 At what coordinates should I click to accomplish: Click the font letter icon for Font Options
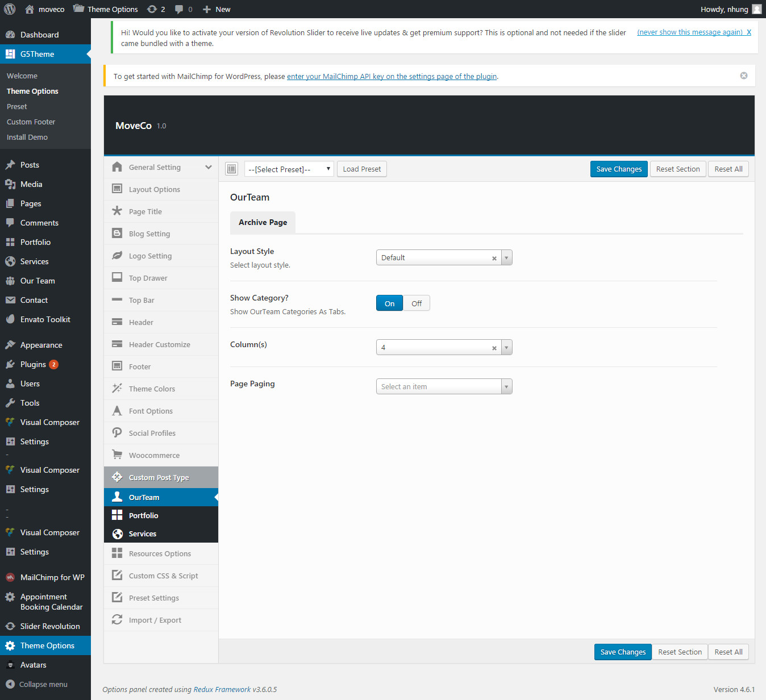(x=117, y=410)
